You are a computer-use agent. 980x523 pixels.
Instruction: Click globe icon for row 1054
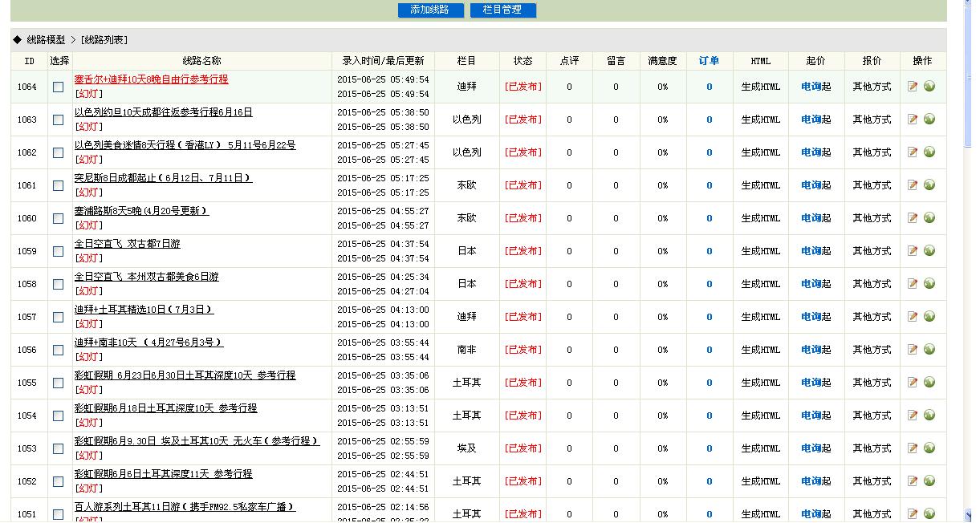pos(929,415)
